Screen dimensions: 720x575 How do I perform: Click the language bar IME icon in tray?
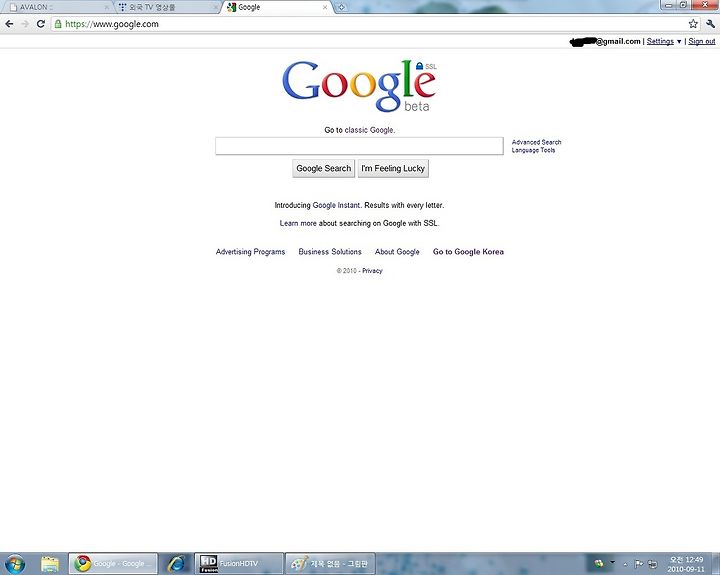tap(599, 563)
